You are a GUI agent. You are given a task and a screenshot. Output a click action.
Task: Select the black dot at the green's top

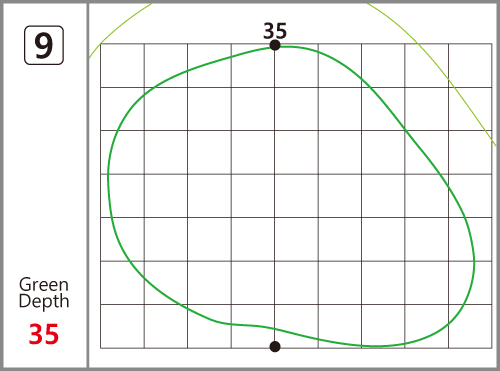(x=275, y=45)
